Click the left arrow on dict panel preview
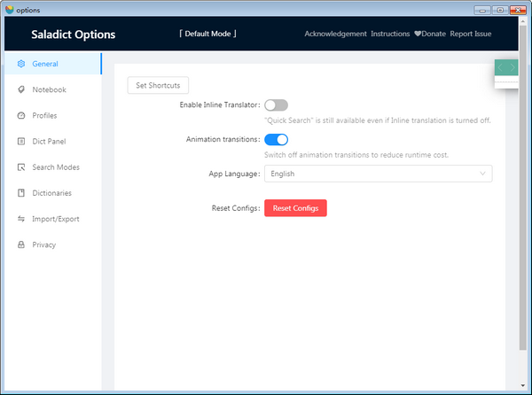The image size is (532, 395). coord(500,67)
